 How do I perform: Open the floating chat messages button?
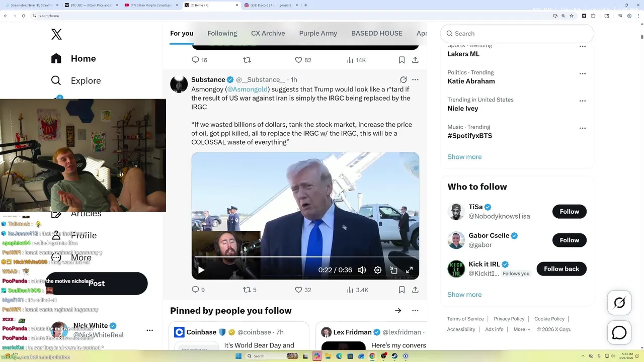[x=619, y=332]
